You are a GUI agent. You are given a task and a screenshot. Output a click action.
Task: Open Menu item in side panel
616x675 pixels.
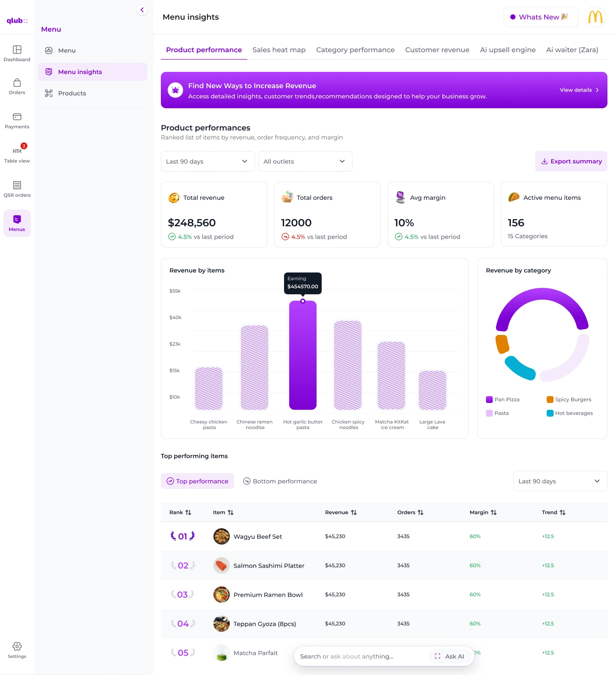pyautogui.click(x=92, y=50)
